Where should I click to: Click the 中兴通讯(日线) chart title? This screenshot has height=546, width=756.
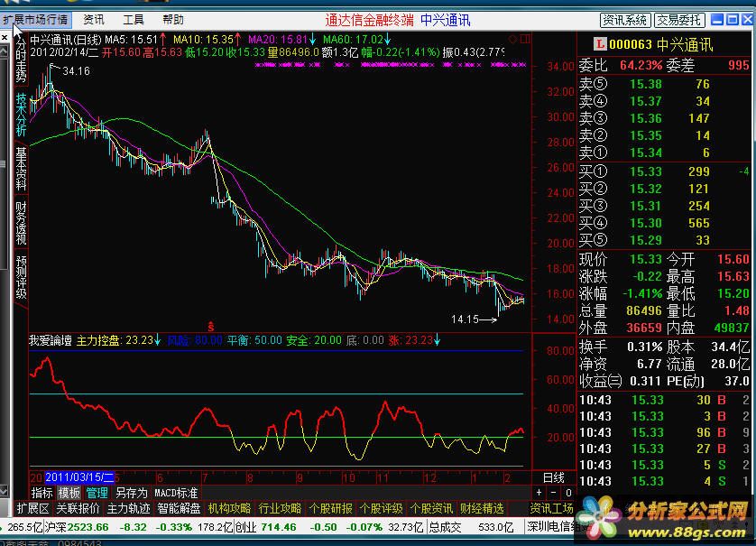point(66,40)
